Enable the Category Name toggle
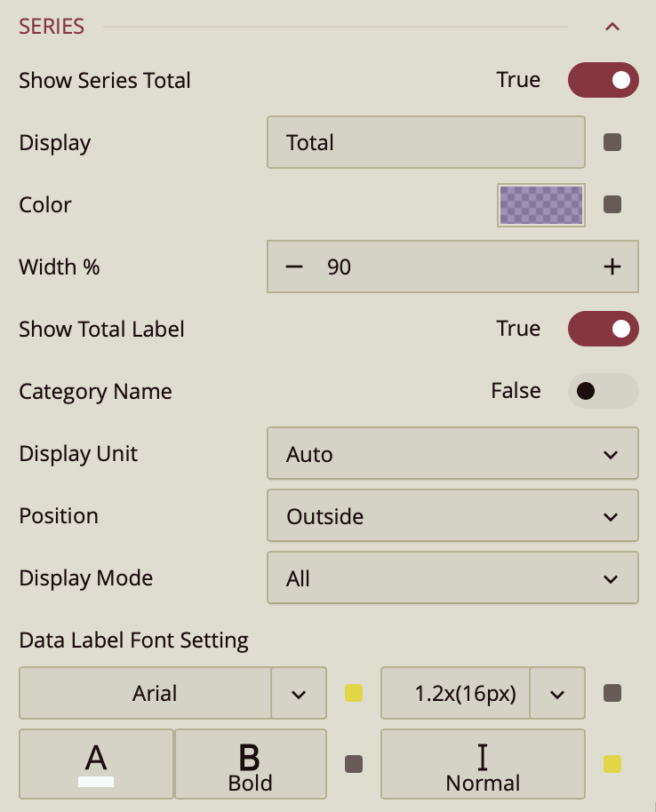 [x=603, y=391]
